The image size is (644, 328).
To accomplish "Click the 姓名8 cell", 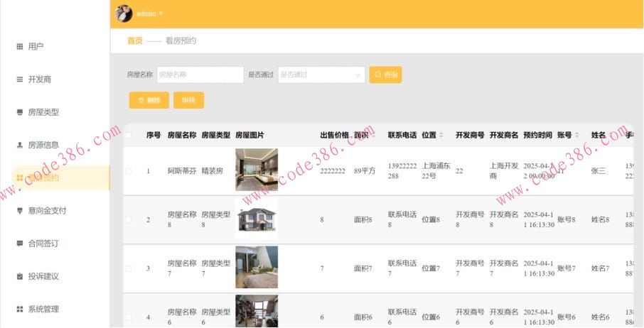I will tap(600, 220).
